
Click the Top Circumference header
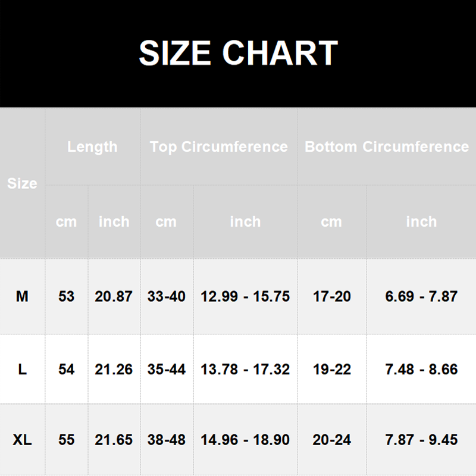click(x=218, y=147)
